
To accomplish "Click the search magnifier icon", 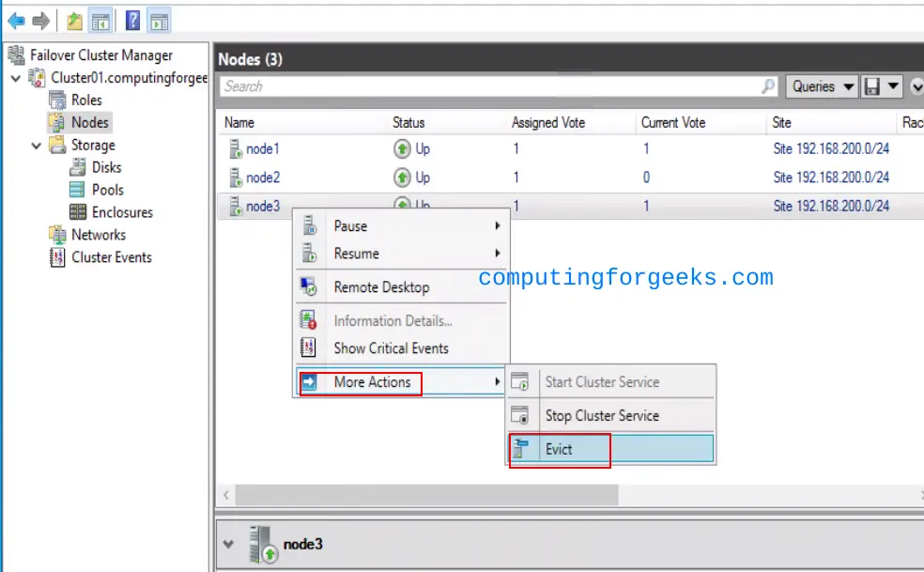I will [768, 86].
